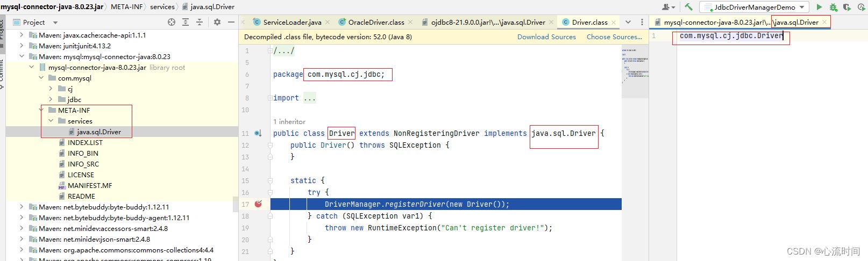Close the ojdbc8 java.sql.Driver tab
This screenshot has height=261, width=868.
pyautogui.click(x=552, y=22)
